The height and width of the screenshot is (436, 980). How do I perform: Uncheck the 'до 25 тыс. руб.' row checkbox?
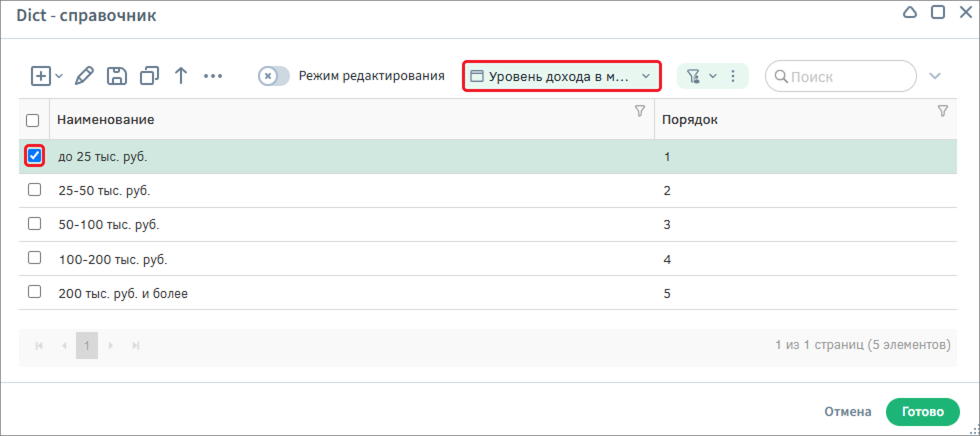pyautogui.click(x=34, y=156)
